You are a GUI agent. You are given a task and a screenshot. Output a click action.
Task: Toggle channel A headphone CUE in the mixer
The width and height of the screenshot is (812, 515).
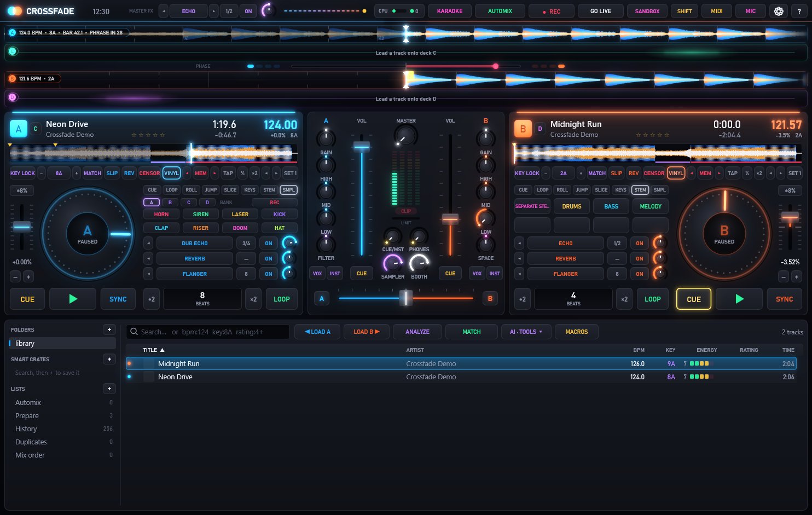click(x=362, y=273)
